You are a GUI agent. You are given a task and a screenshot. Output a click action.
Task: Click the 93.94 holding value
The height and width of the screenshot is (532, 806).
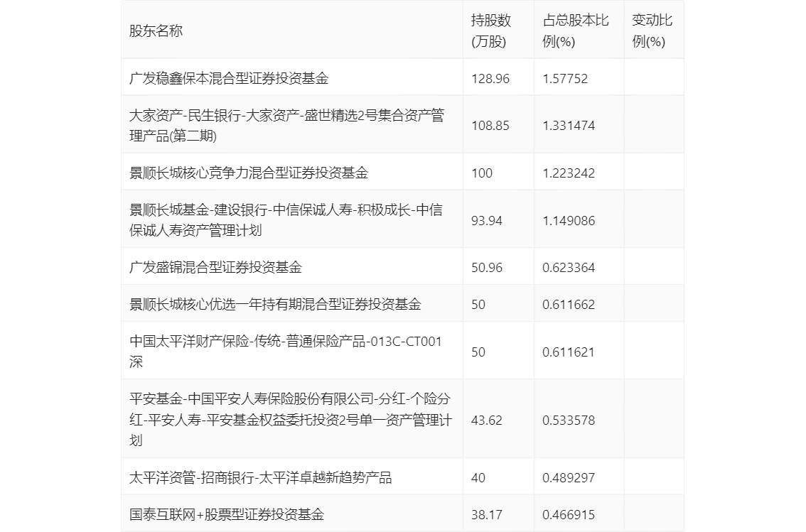[x=487, y=221]
